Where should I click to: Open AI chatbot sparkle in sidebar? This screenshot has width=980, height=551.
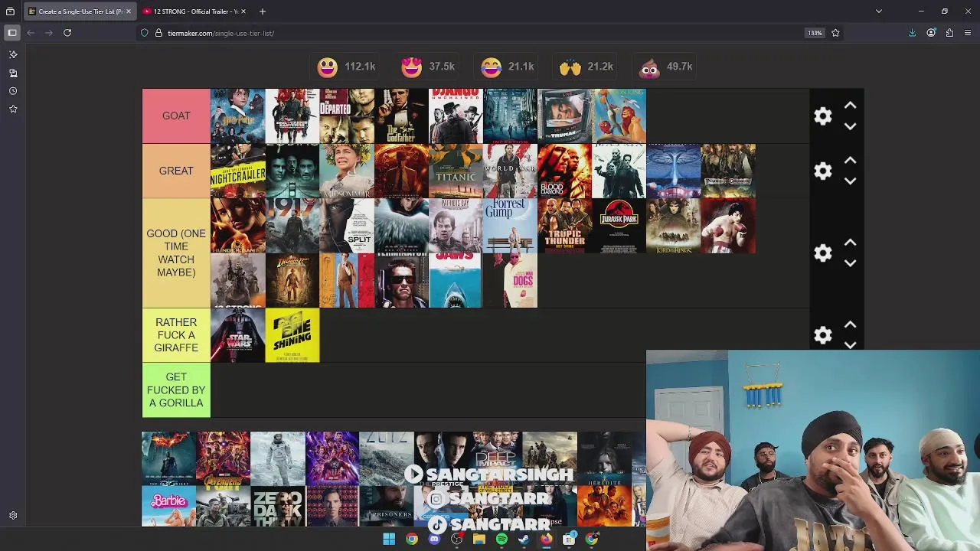[x=13, y=54]
